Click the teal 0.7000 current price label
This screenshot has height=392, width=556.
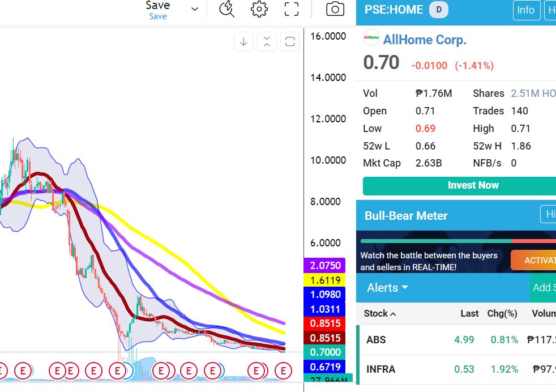pos(325,352)
